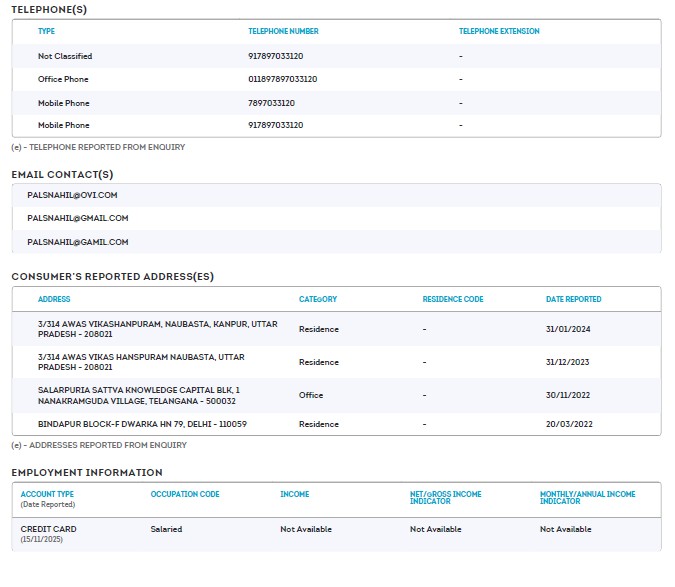Viewport: 675px width, 587px height.
Task: Click the OCCUPATION CODE column header
Action: tap(184, 494)
